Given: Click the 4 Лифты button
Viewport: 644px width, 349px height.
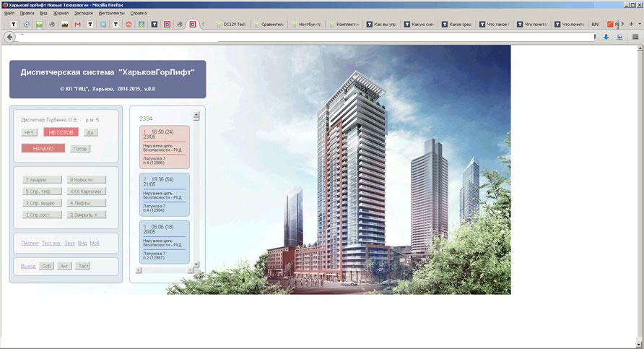Looking at the screenshot, I should click(87, 203).
